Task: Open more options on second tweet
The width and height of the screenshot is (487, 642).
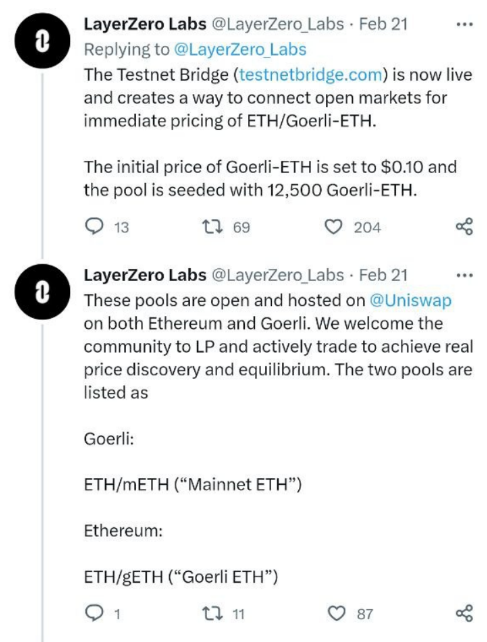Action: (x=465, y=276)
